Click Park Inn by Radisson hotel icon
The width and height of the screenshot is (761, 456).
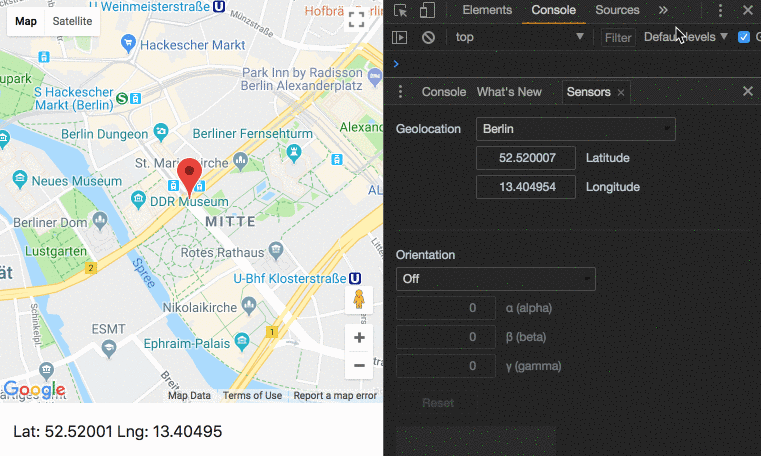(375, 77)
